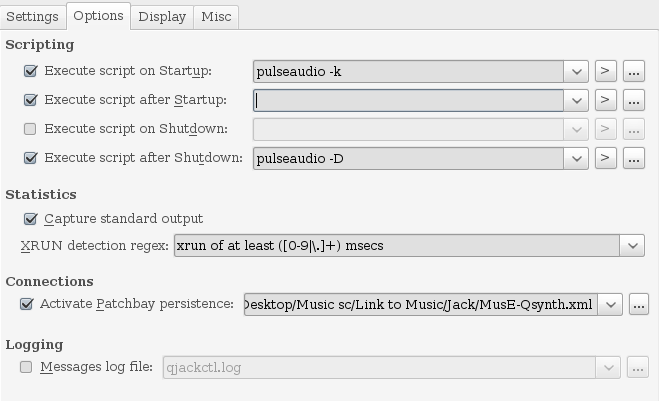Browse for Execute script on Startup file
The image size is (659, 401).
[633, 71]
